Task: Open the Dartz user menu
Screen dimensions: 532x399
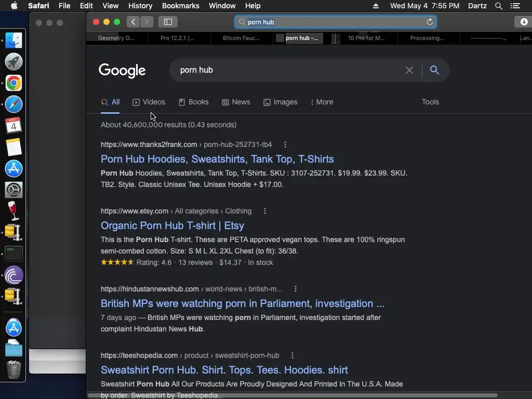Action: (477, 6)
